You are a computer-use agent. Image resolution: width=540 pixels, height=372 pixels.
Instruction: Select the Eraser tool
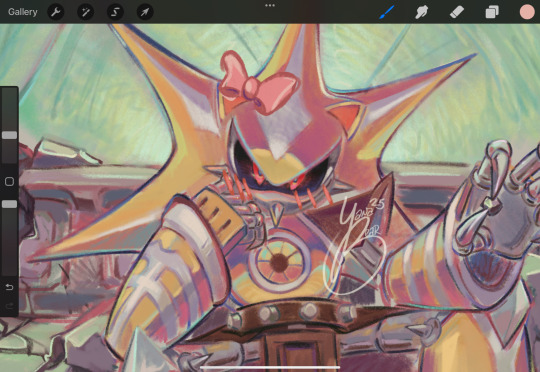tap(457, 12)
